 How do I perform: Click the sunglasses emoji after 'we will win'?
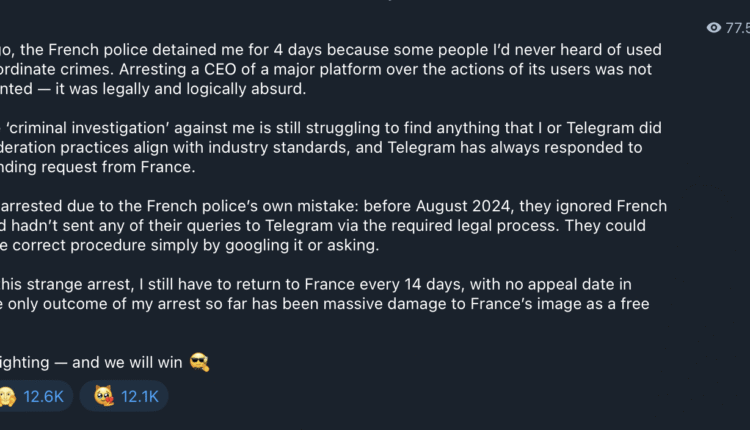point(199,362)
